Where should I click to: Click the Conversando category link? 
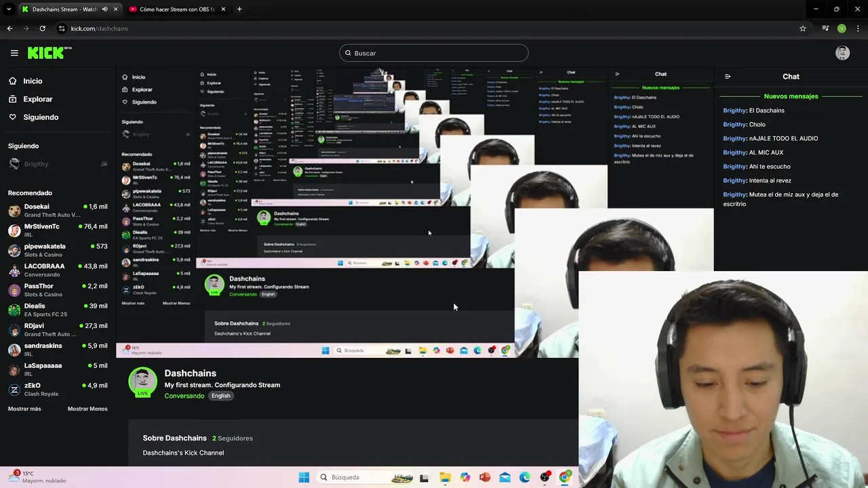[x=184, y=396]
